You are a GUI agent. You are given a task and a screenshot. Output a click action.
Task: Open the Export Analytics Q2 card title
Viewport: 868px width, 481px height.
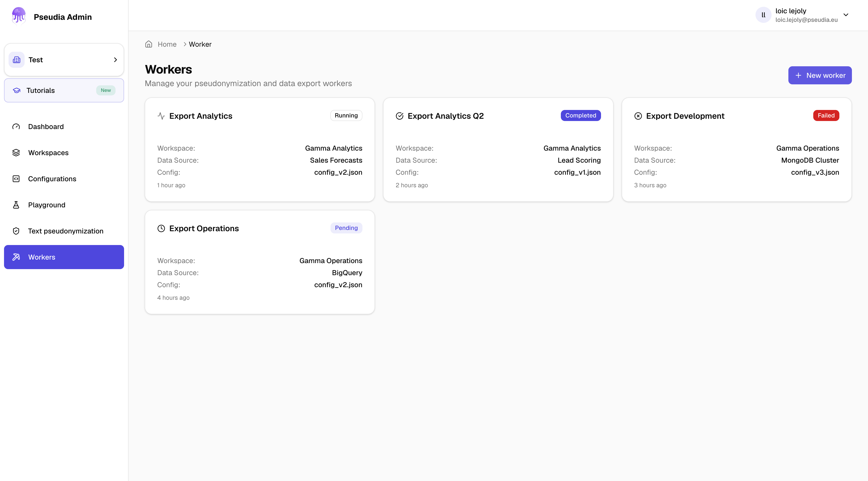(x=446, y=116)
